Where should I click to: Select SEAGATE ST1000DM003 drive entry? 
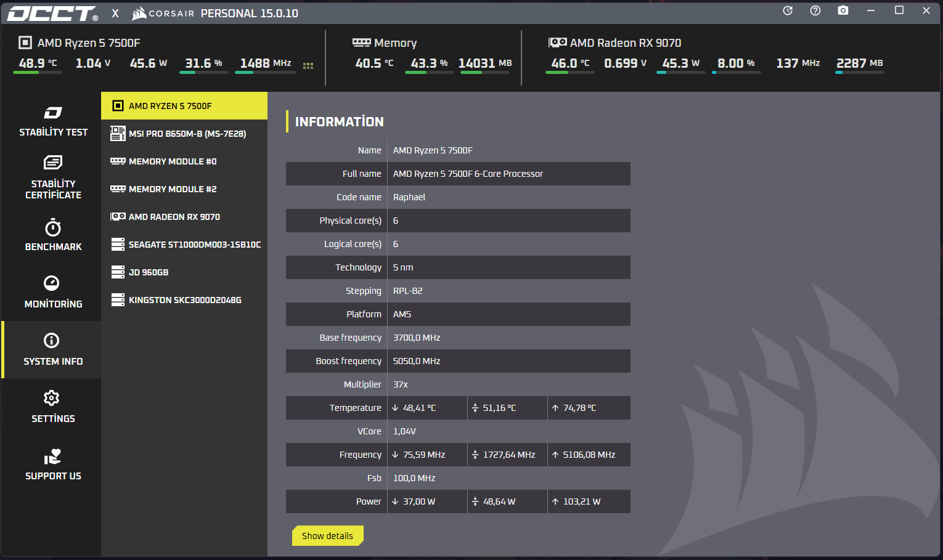point(184,245)
